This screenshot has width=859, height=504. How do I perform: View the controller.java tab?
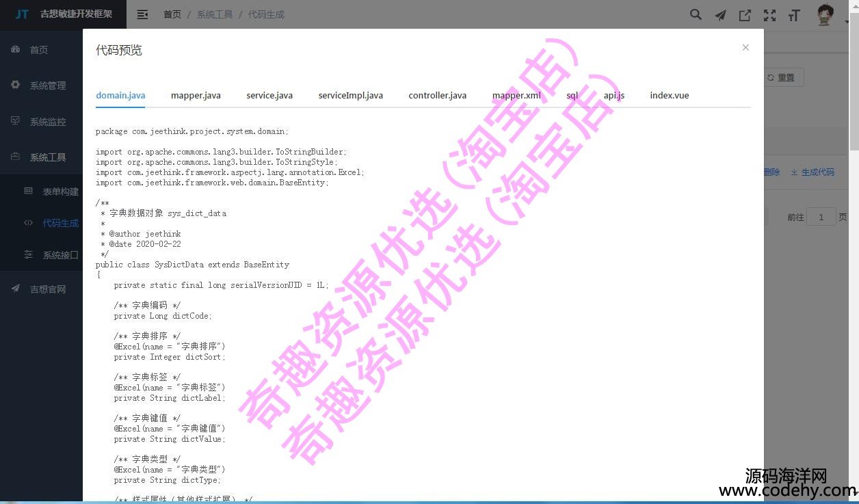(437, 95)
